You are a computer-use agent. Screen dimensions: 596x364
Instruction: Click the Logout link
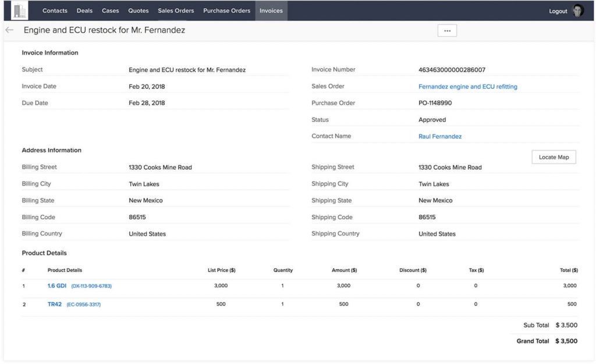[x=558, y=11]
